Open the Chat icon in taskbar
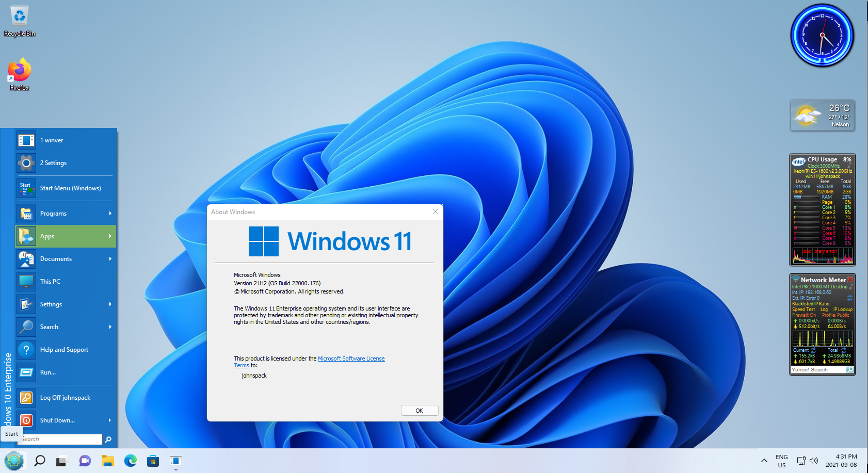 point(85,461)
